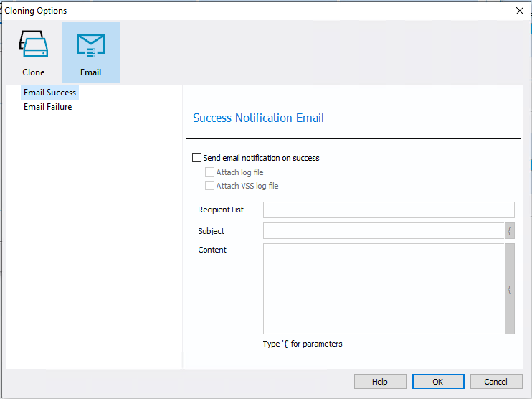
Task: Click into the Subject text field
Action: pos(384,231)
